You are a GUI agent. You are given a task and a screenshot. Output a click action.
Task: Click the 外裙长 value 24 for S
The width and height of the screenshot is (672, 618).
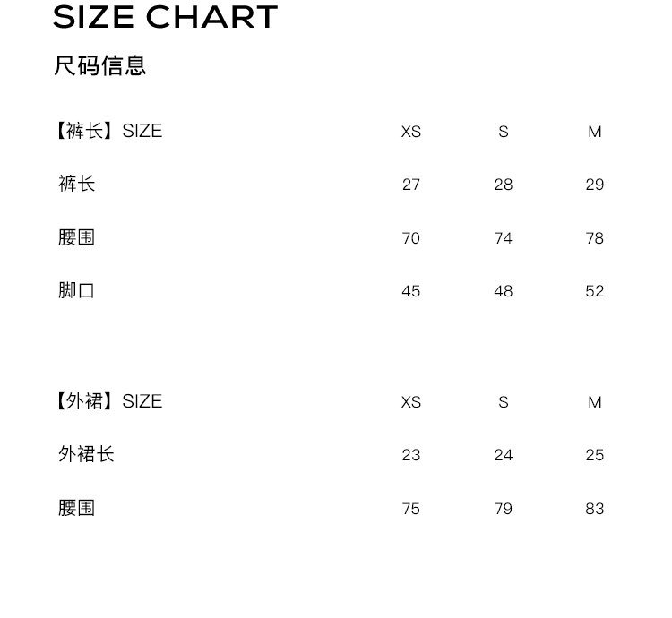click(504, 455)
